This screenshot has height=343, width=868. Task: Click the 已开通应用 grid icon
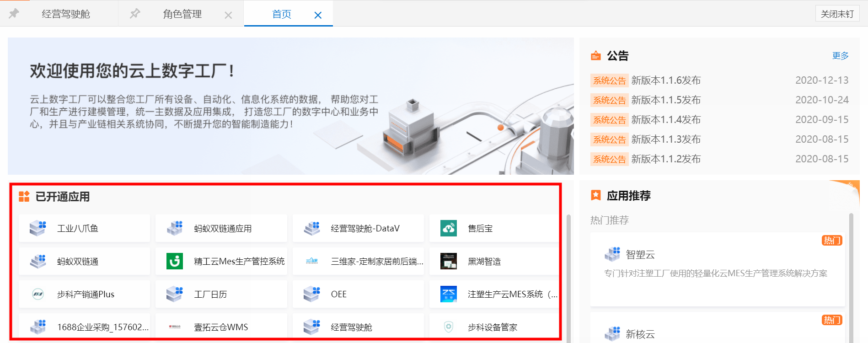[24, 197]
